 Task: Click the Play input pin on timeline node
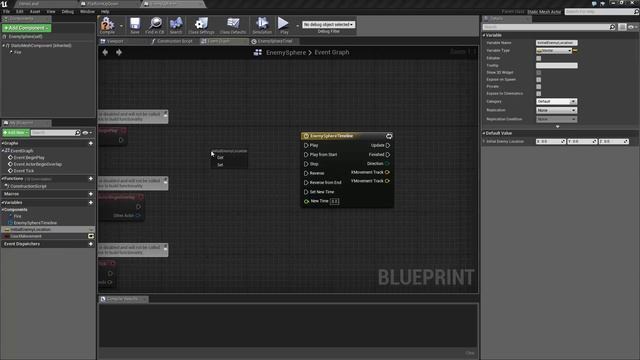(306, 145)
